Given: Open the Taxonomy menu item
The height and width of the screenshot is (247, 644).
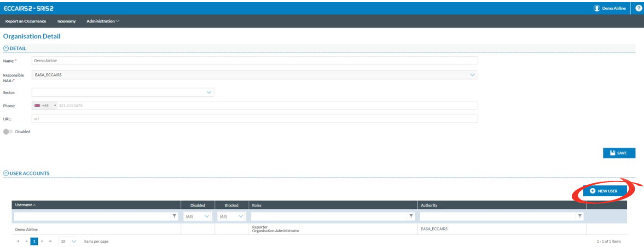Looking at the screenshot, I should [66, 21].
